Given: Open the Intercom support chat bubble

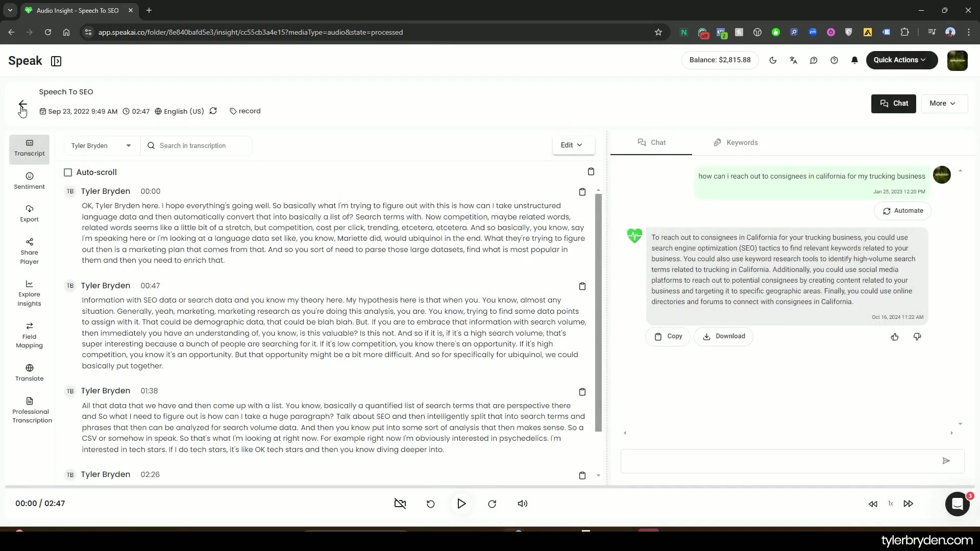Looking at the screenshot, I should [x=957, y=504].
